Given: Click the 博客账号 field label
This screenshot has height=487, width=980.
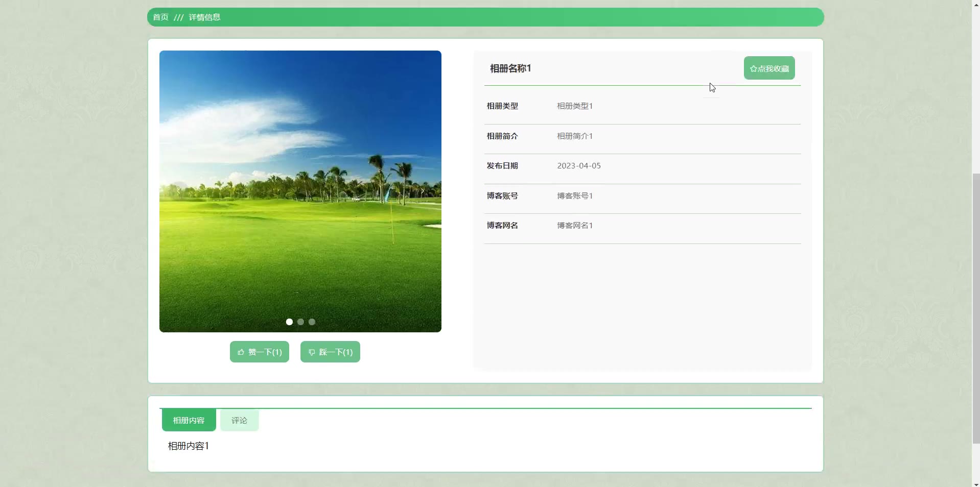Looking at the screenshot, I should (x=502, y=196).
